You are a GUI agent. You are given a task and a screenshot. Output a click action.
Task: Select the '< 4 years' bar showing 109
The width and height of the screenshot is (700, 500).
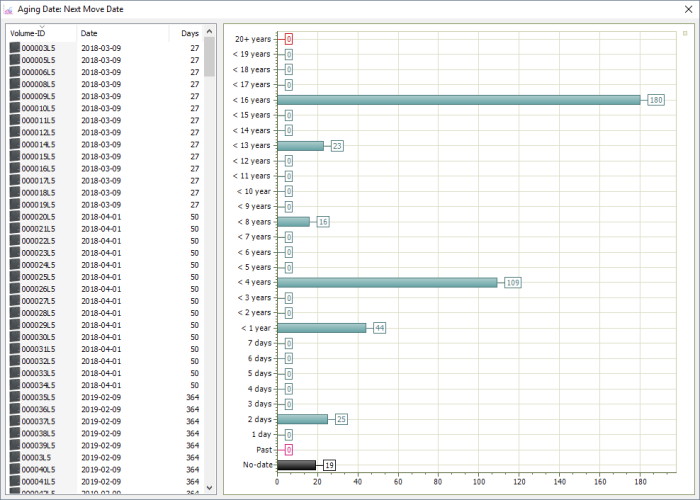point(387,282)
